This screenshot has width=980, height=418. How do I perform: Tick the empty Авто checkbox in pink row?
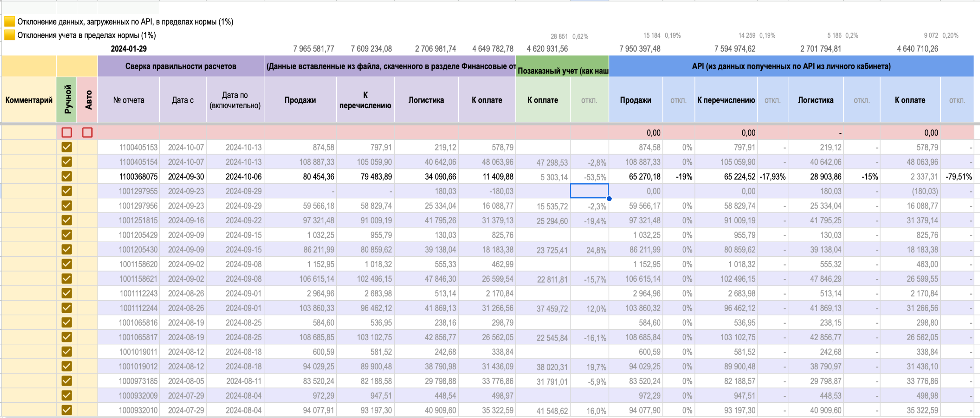coord(87,132)
